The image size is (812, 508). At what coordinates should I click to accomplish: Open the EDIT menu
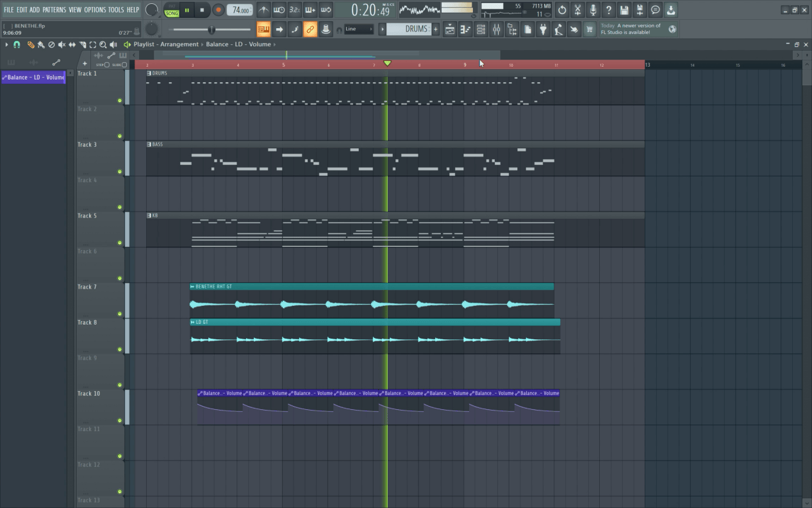tap(22, 10)
